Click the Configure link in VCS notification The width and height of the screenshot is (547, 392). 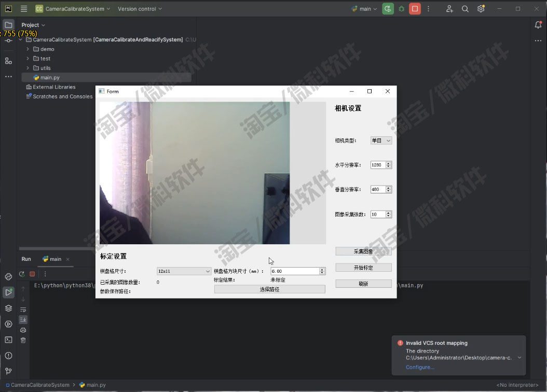[420, 367]
